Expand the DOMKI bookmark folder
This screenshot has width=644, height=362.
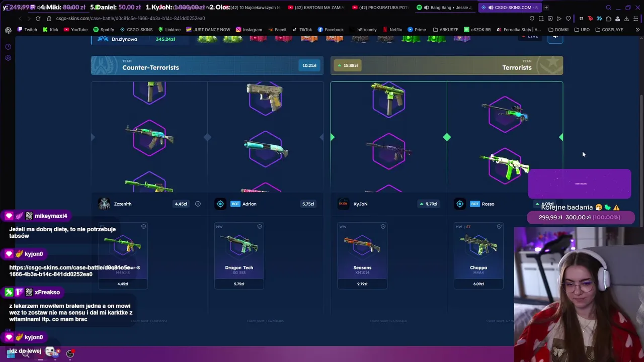click(558, 30)
